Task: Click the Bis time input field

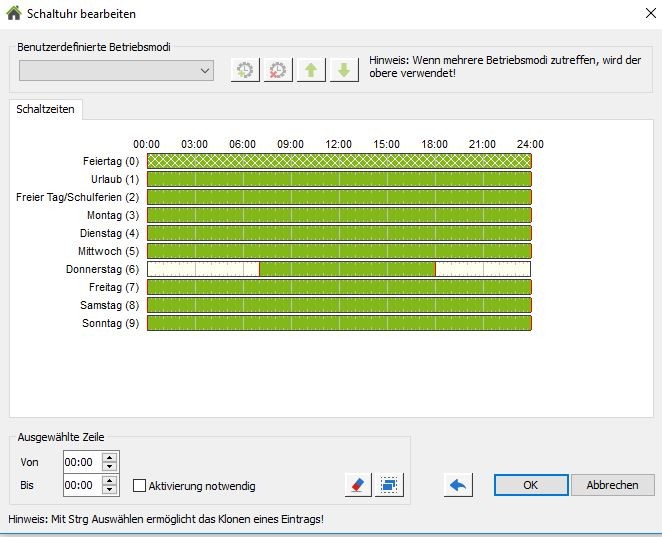Action: [82, 485]
